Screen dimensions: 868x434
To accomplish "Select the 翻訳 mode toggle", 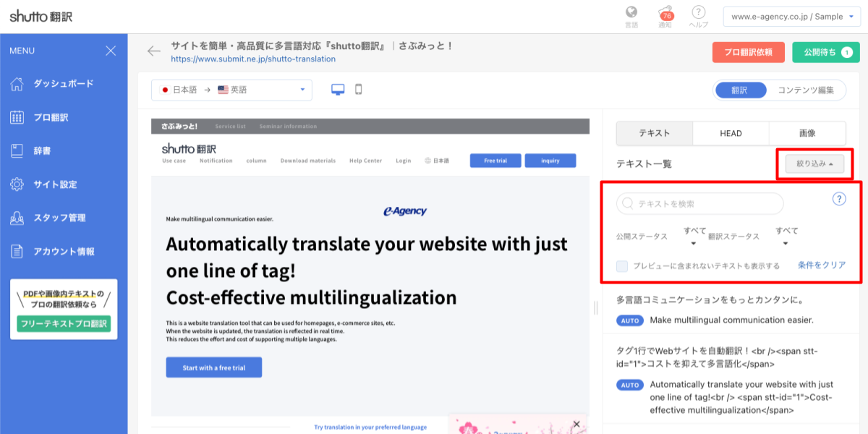I will click(739, 90).
